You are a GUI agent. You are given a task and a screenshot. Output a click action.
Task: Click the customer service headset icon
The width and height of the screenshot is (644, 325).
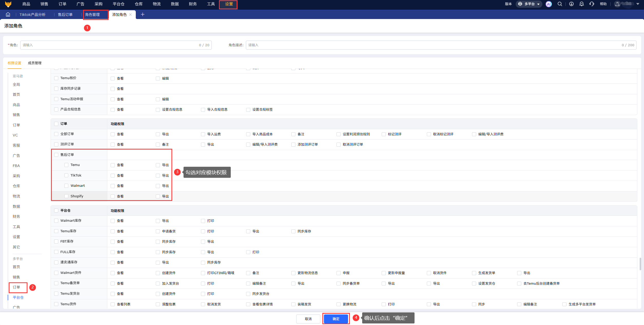pos(592,4)
